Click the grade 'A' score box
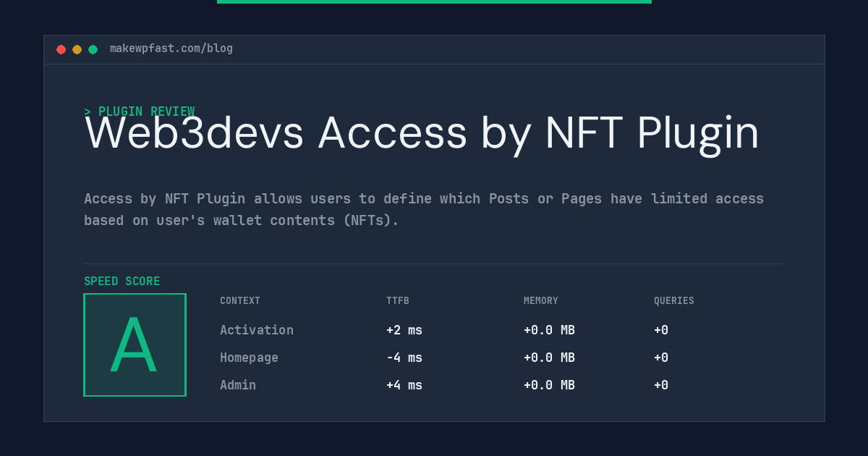Image resolution: width=868 pixels, height=456 pixels. [x=135, y=345]
